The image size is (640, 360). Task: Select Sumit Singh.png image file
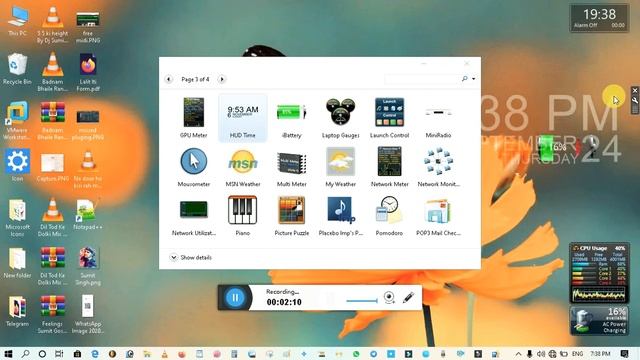click(88, 266)
